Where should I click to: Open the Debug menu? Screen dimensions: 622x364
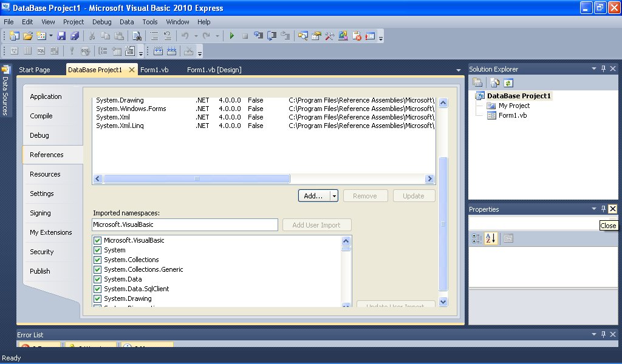coord(101,22)
